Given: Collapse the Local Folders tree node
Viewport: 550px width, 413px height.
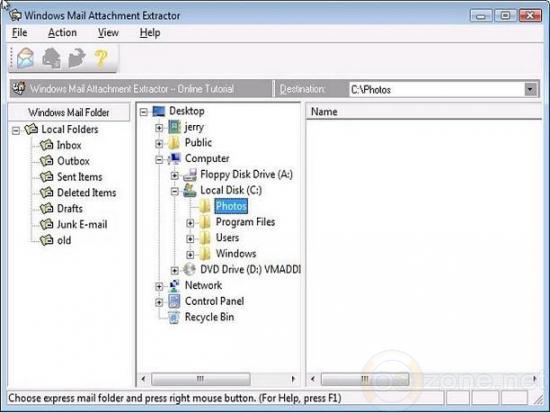Looking at the screenshot, I should coord(16,131).
